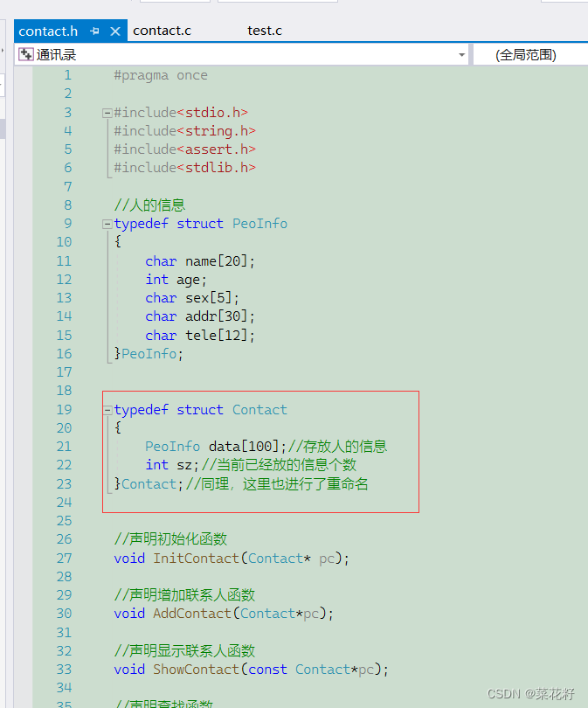Click line number 2 in the gutter

pos(67,94)
